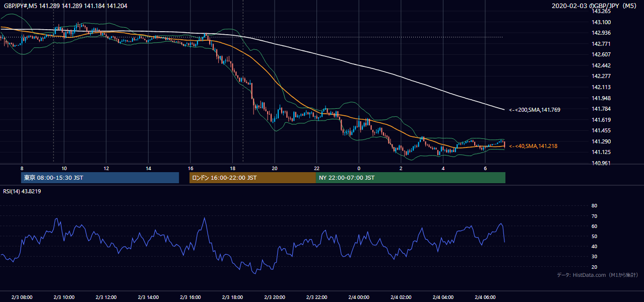Click the '<-<200,SMA,141.769' label
The image size is (644, 302).
[534, 110]
